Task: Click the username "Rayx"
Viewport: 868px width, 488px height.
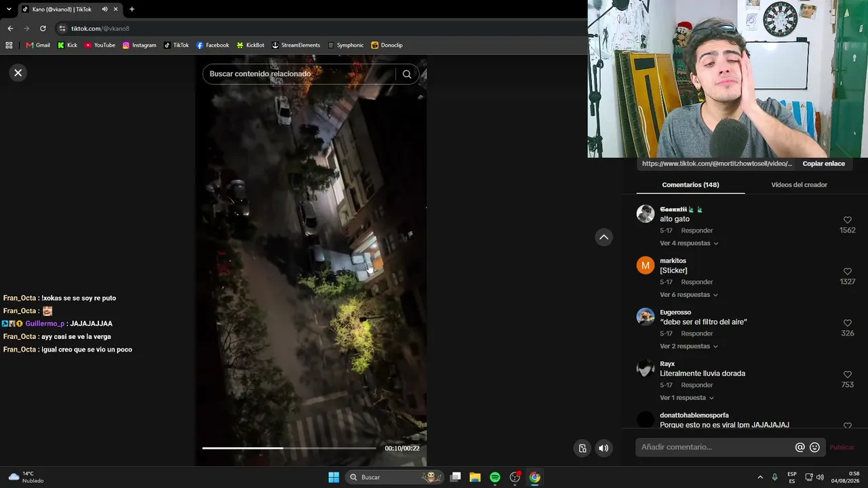Action: click(x=667, y=364)
